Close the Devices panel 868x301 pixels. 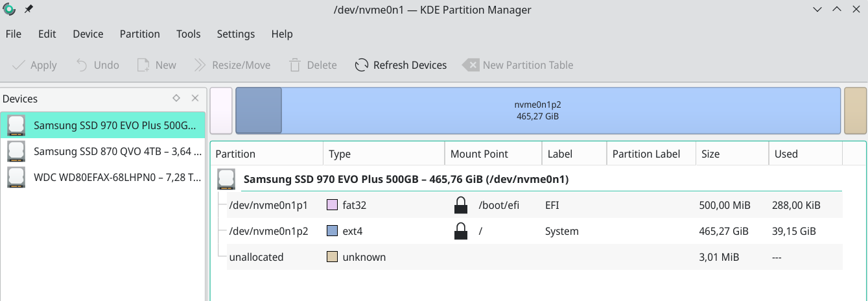tap(195, 99)
